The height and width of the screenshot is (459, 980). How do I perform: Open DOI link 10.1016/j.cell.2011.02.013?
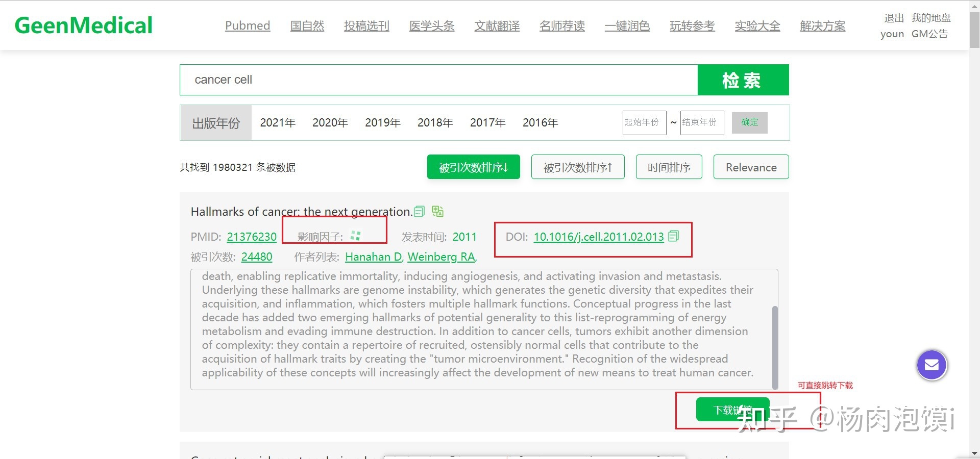[x=599, y=237]
